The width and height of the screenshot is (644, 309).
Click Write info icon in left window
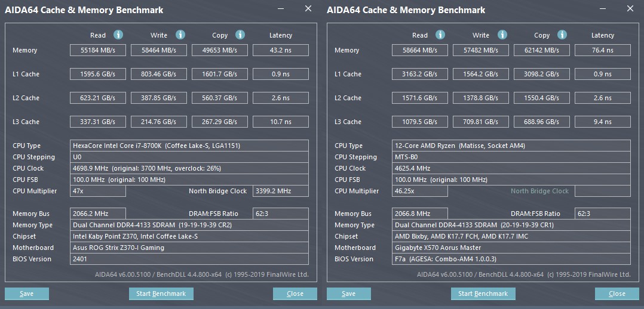180,35
